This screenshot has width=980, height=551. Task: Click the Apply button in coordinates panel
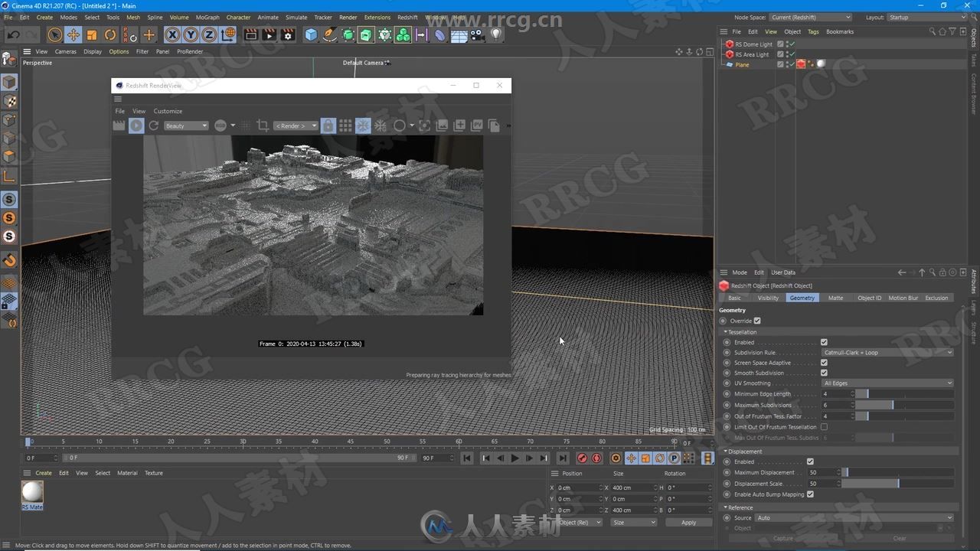point(688,523)
